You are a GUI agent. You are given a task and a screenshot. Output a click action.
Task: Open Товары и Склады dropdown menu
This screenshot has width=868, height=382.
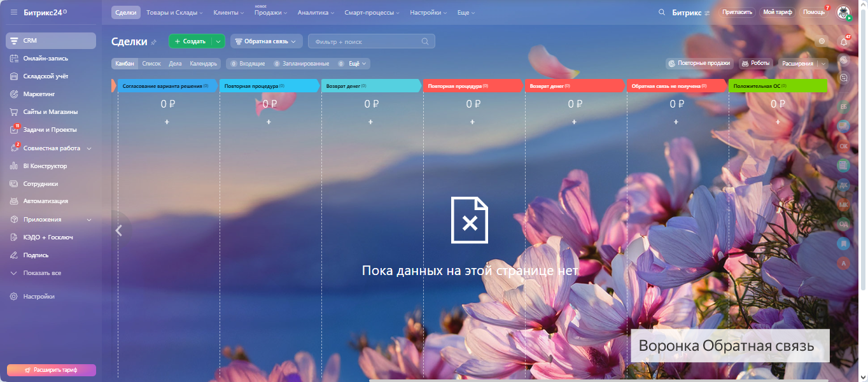[174, 12]
